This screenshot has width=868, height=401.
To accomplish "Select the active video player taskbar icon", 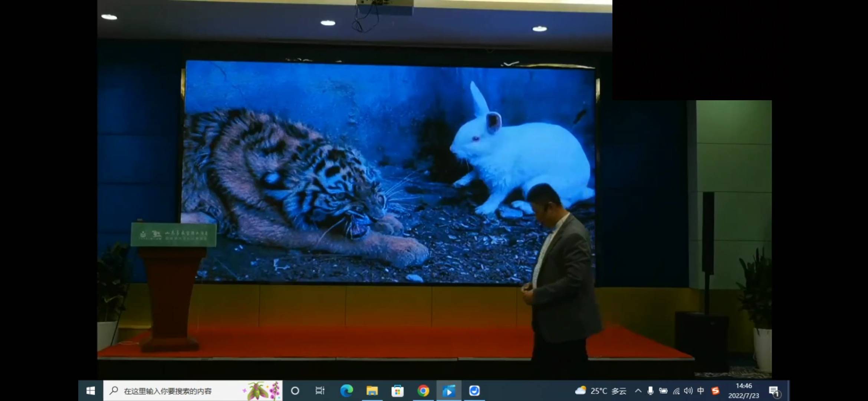I will tap(449, 391).
